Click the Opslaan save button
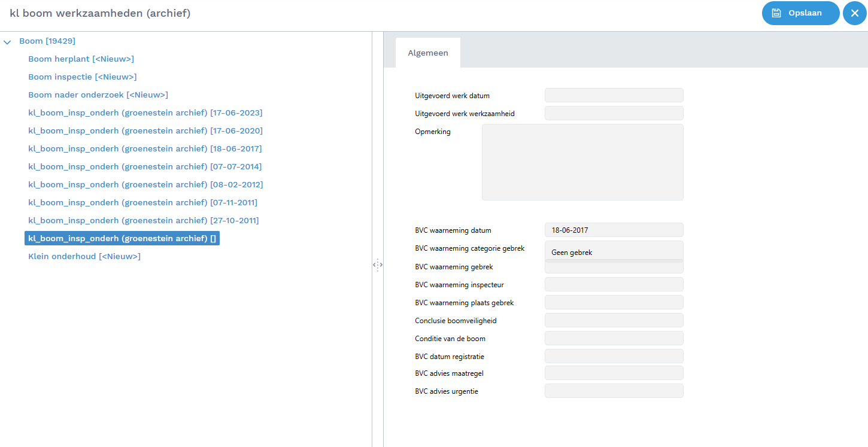Screen dimensions: 868x447 tap(800, 13)
